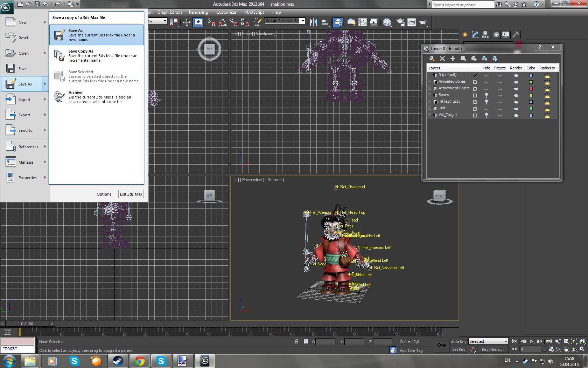Add selected objects to highlighted layer
The height and width of the screenshot is (368, 588).
pyautogui.click(x=453, y=59)
